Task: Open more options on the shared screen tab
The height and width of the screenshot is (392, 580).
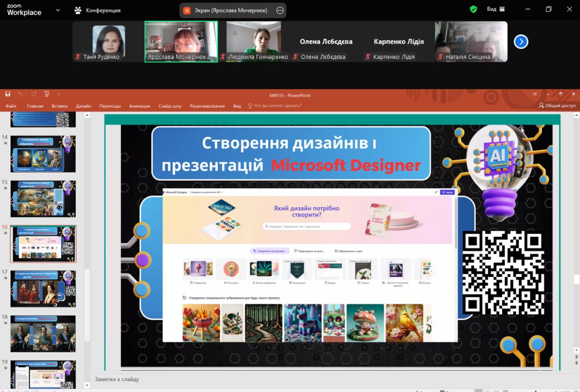Action: (x=280, y=10)
